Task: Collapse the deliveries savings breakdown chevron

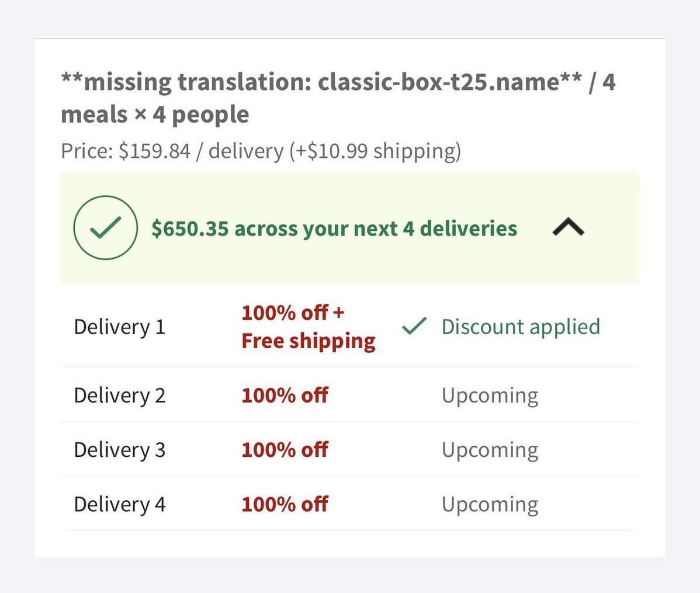Action: pyautogui.click(x=568, y=227)
